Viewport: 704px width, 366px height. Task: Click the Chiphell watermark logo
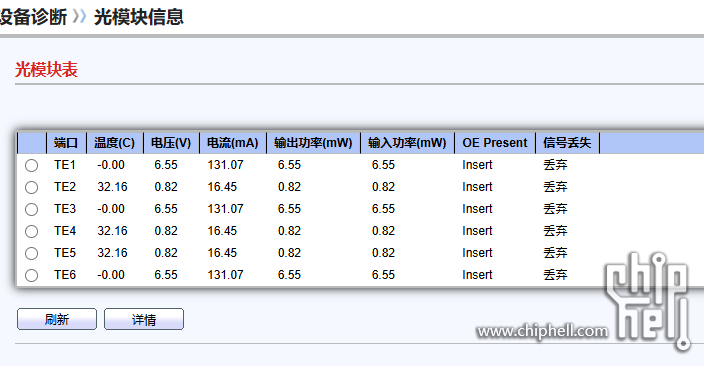pyautogui.click(x=647, y=301)
